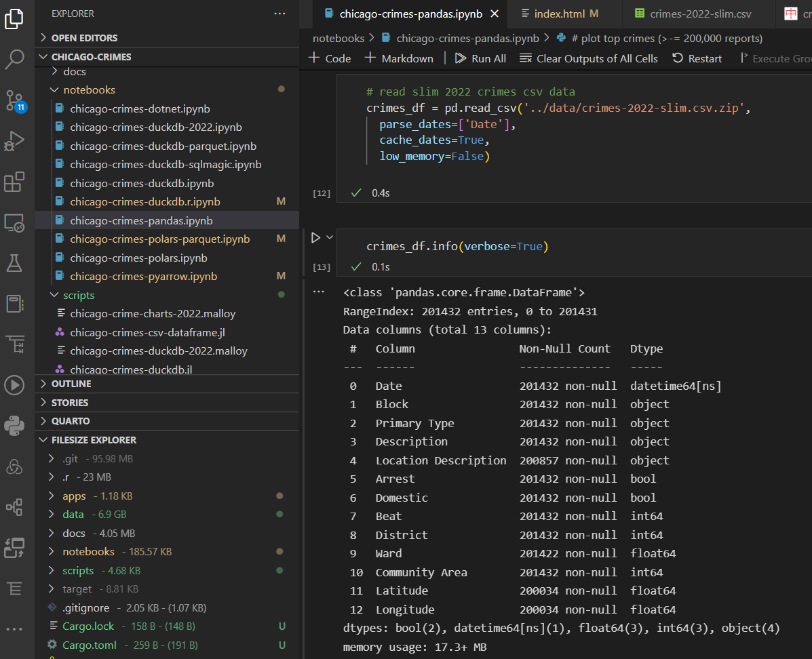The height and width of the screenshot is (659, 812).
Task: Open the Testing flask icon
Action: pos(14,263)
